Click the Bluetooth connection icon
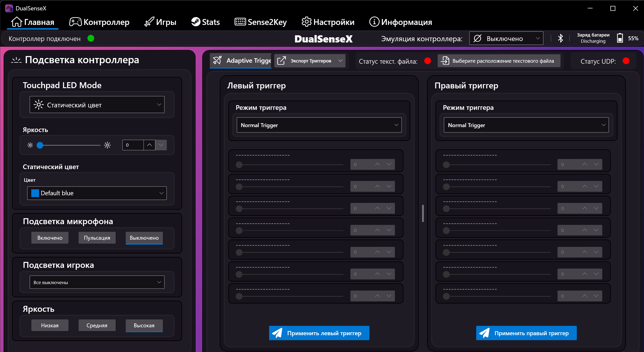 pyautogui.click(x=560, y=38)
